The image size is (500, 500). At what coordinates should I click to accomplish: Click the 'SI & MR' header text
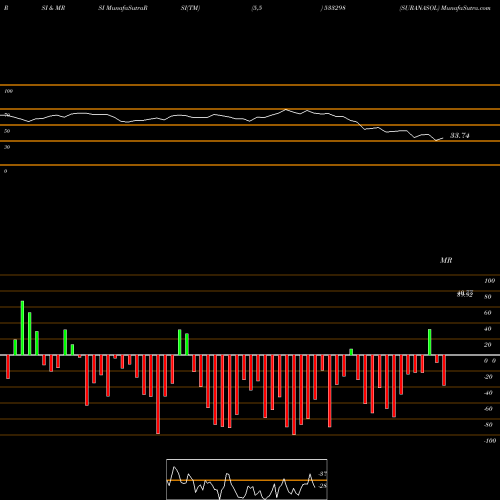(53, 8)
